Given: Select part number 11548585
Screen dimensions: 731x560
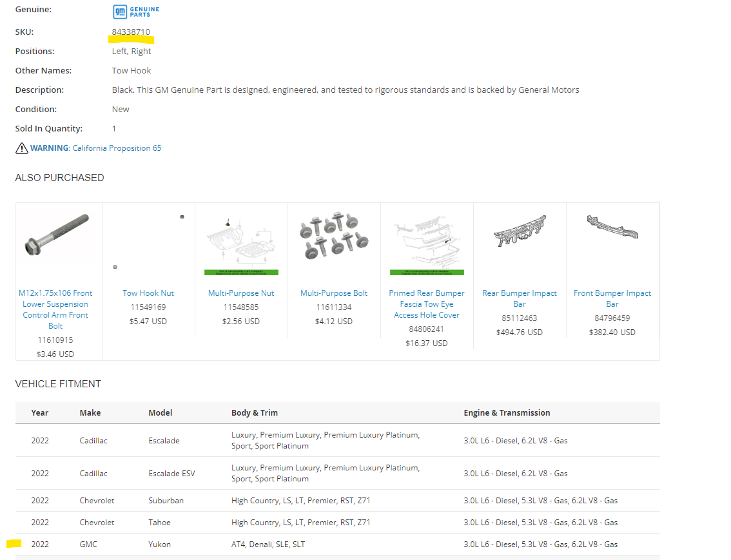Looking at the screenshot, I should click(241, 307).
